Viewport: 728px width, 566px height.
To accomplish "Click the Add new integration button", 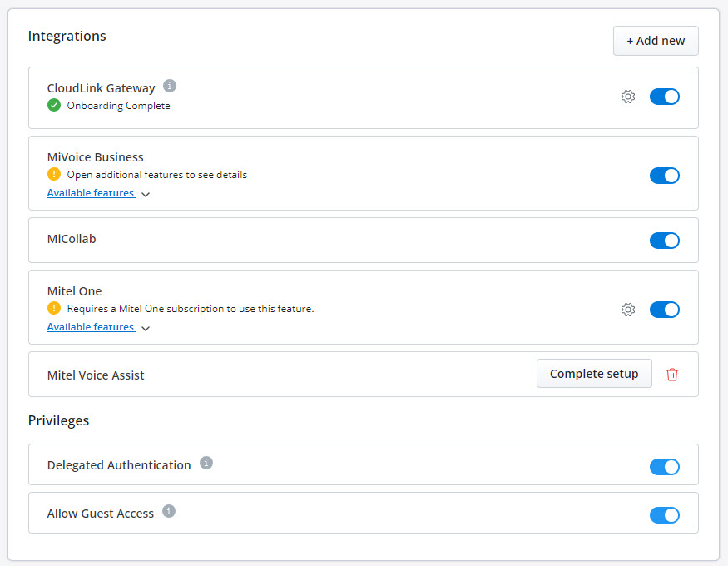I will point(656,41).
